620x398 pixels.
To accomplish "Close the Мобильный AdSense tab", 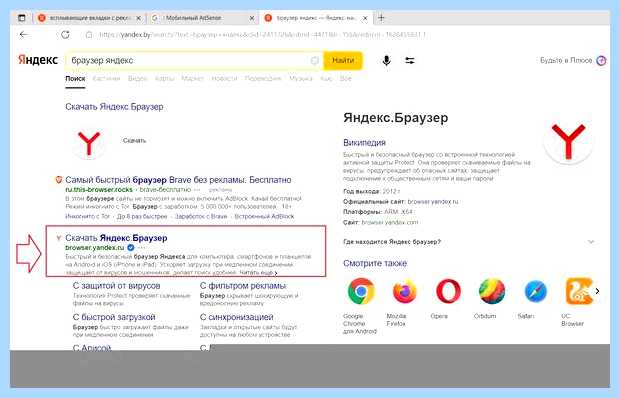I will 252,18.
